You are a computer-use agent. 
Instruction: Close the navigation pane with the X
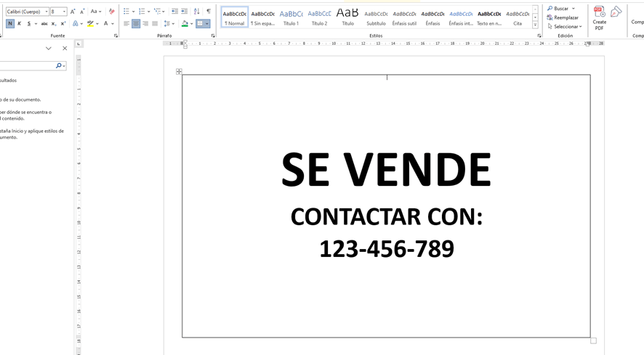pos(65,49)
